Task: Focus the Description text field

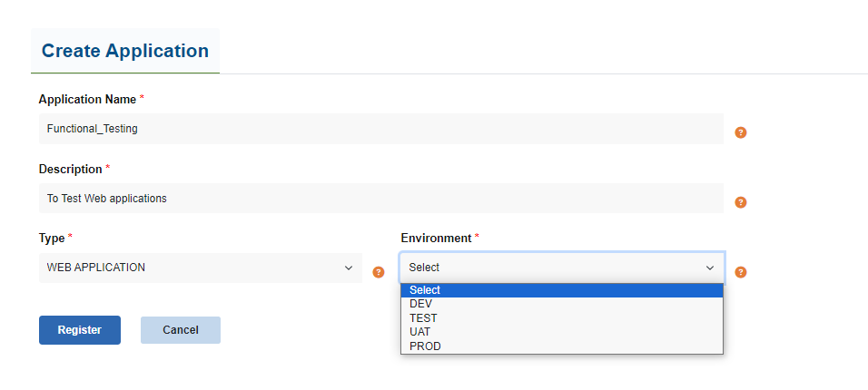Action: pyautogui.click(x=380, y=198)
